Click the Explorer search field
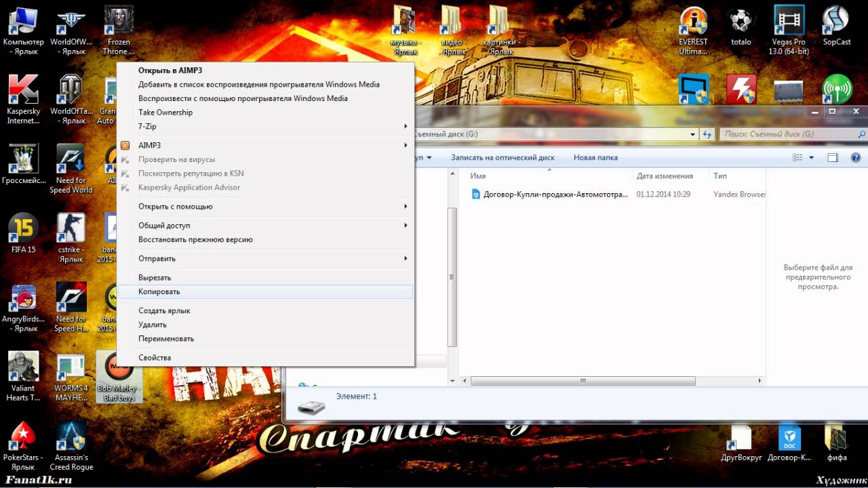Image resolution: width=868 pixels, height=488 pixels. (x=793, y=134)
